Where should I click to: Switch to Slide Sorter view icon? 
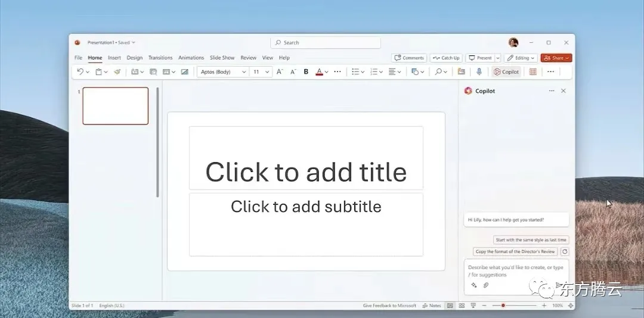[462, 305]
